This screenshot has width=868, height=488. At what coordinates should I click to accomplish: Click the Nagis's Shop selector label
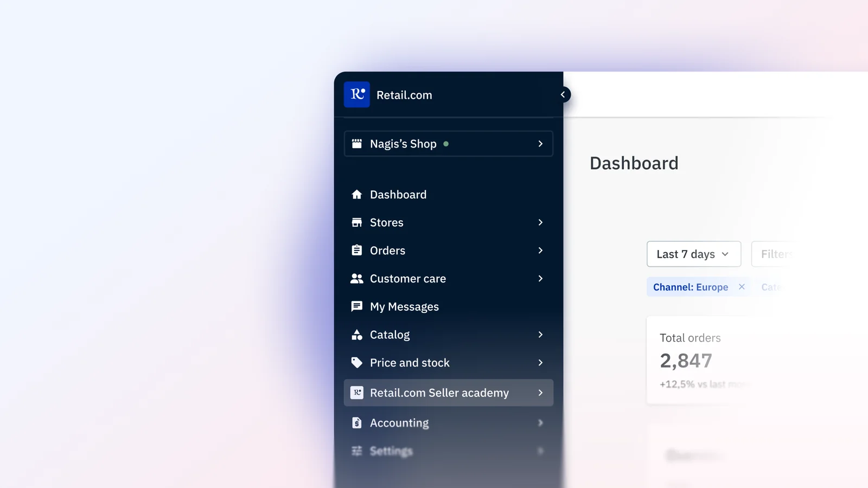[x=403, y=144]
